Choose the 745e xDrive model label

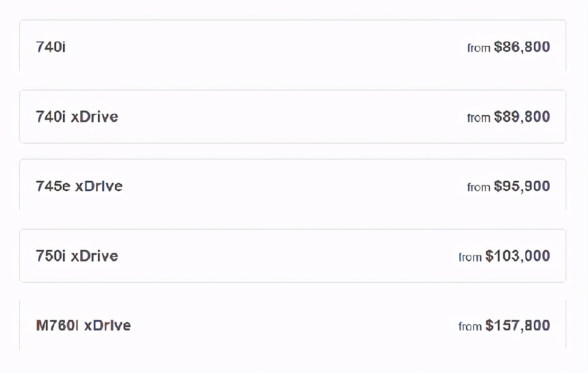click(79, 186)
